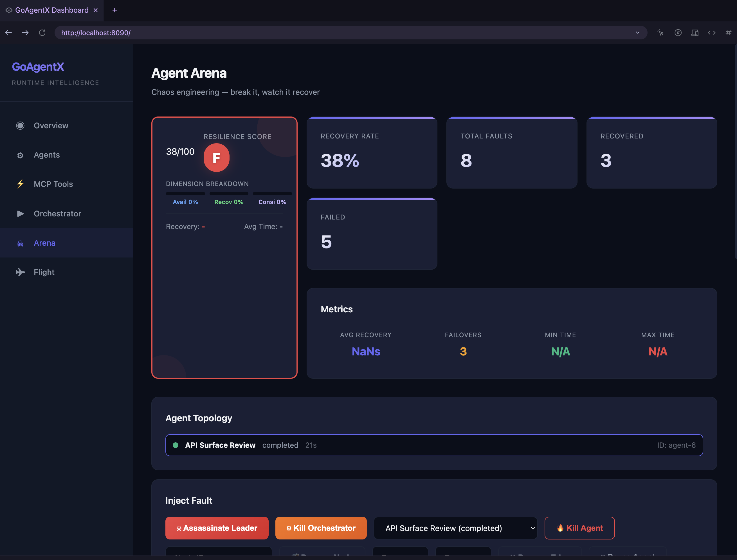Screen dimensions: 737x560
Task: Click the Kill Agent button
Action: point(579,528)
